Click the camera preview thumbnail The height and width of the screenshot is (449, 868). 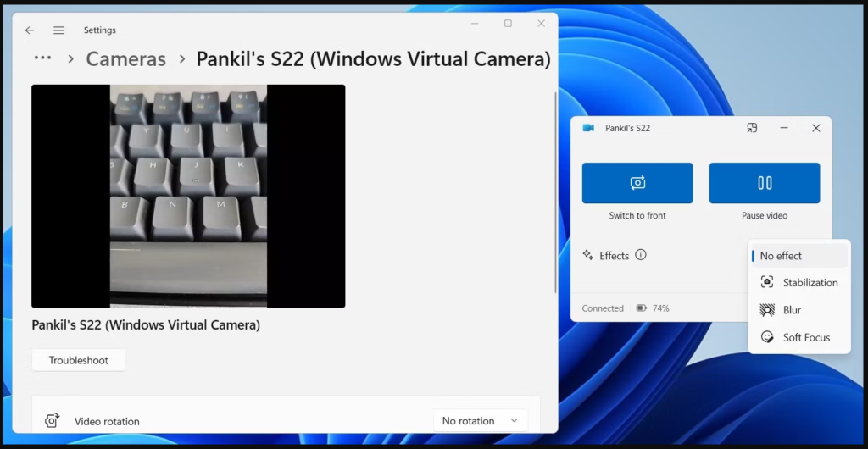(x=188, y=196)
